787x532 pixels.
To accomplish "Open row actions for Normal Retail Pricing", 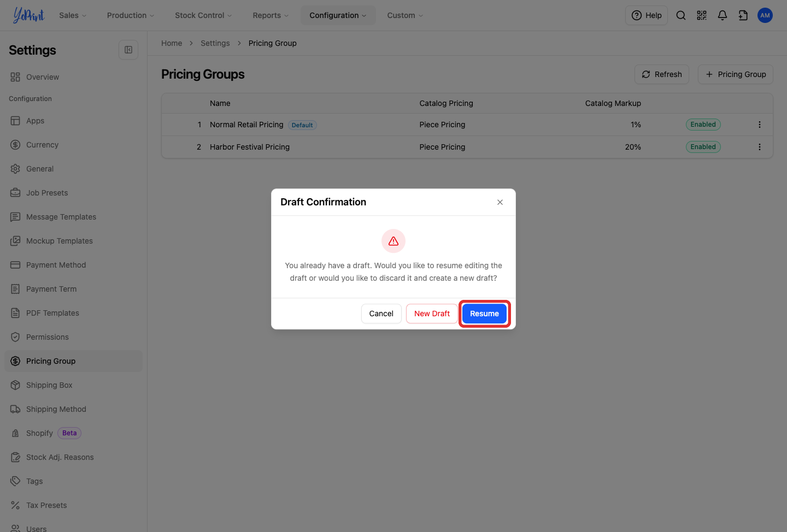I will (760, 125).
